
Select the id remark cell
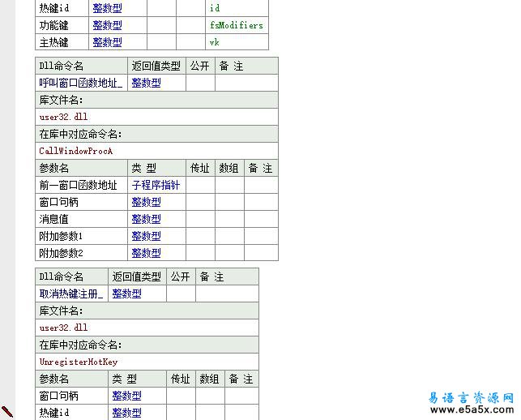237,8
